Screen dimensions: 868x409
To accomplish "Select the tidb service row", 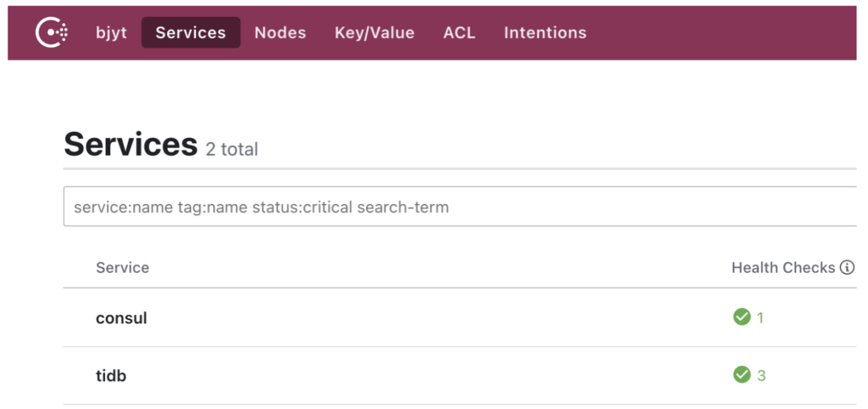I will point(460,376).
